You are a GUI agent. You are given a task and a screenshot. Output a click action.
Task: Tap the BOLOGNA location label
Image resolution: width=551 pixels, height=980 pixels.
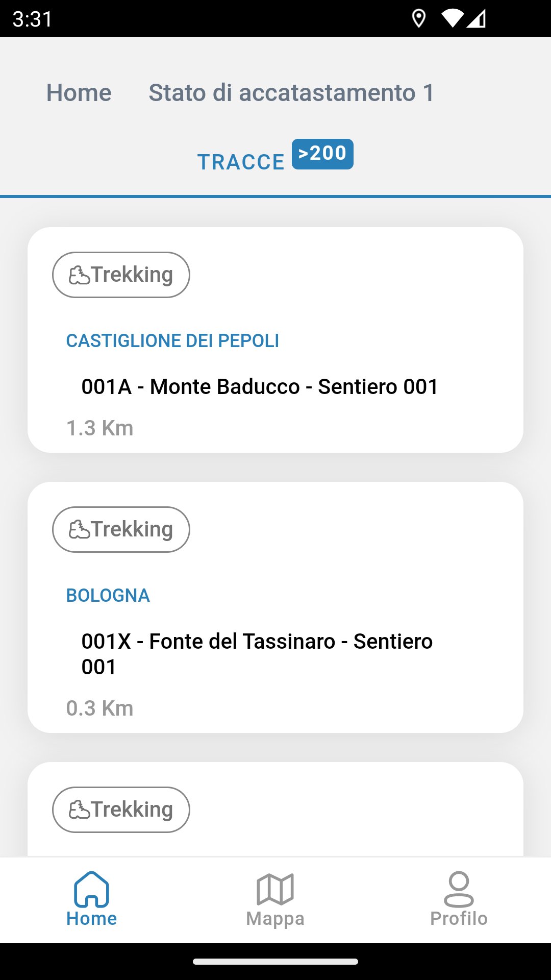point(108,596)
